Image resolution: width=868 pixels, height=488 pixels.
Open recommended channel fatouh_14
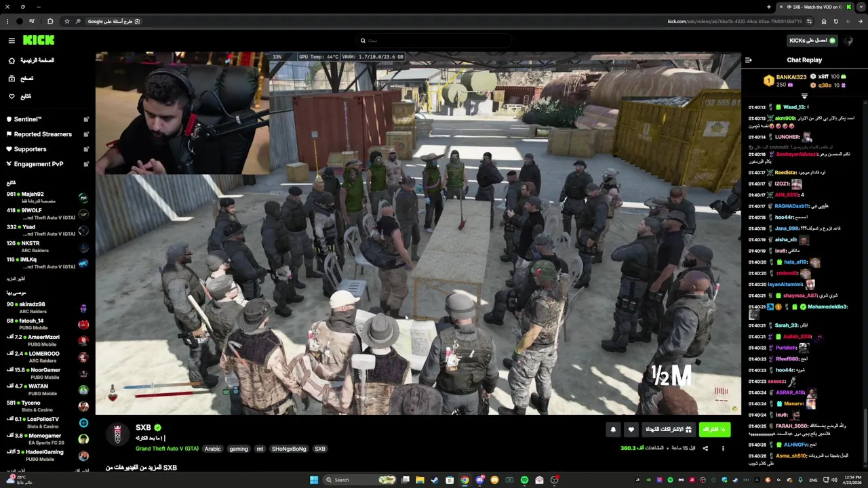(x=47, y=324)
